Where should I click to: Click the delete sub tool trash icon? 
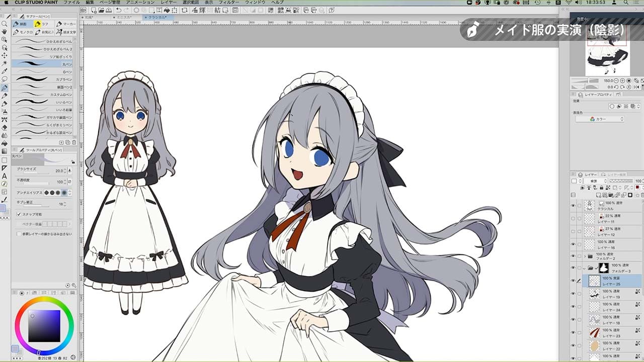(x=75, y=142)
